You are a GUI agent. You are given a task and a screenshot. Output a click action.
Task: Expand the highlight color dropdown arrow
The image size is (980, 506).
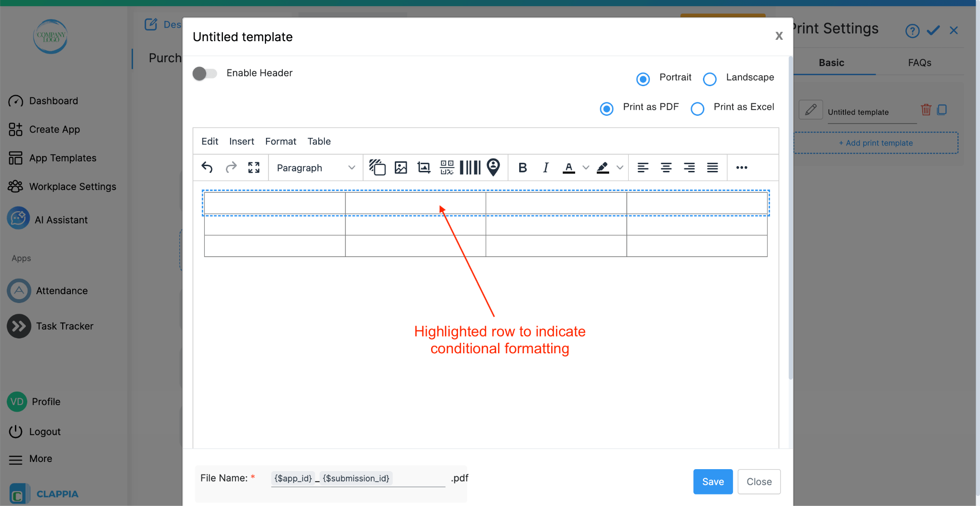(620, 168)
